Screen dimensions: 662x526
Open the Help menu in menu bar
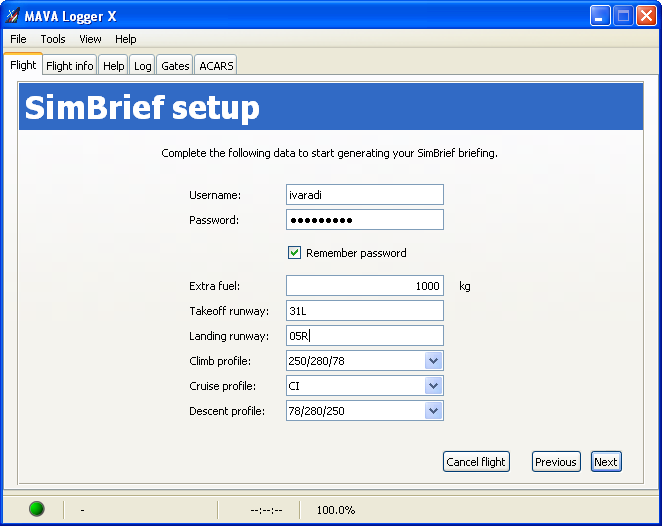click(x=125, y=39)
